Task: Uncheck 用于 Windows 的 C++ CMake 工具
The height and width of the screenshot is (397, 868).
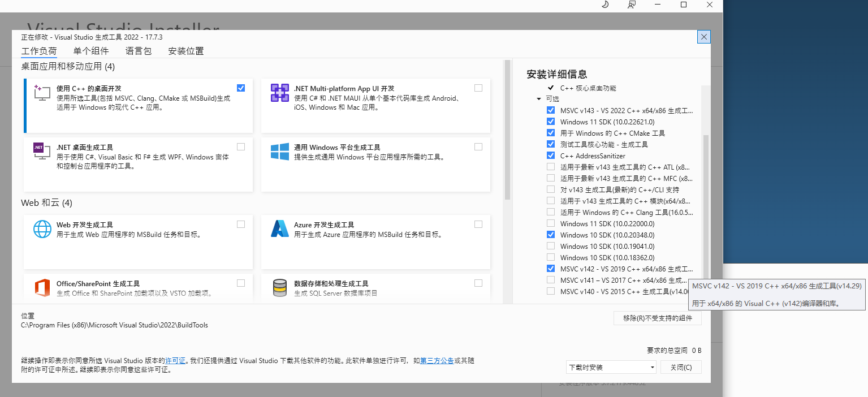Action: coord(551,133)
